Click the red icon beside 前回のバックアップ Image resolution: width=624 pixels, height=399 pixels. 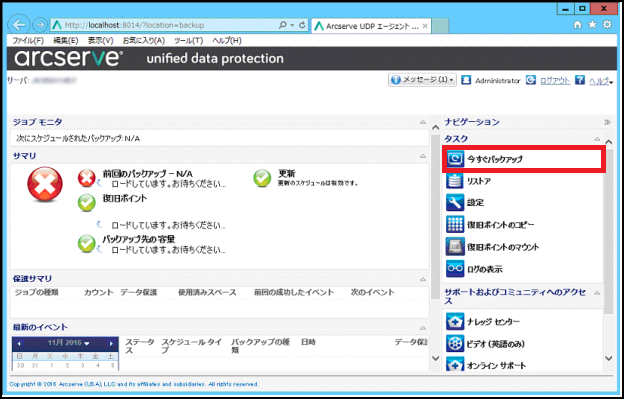(87, 178)
